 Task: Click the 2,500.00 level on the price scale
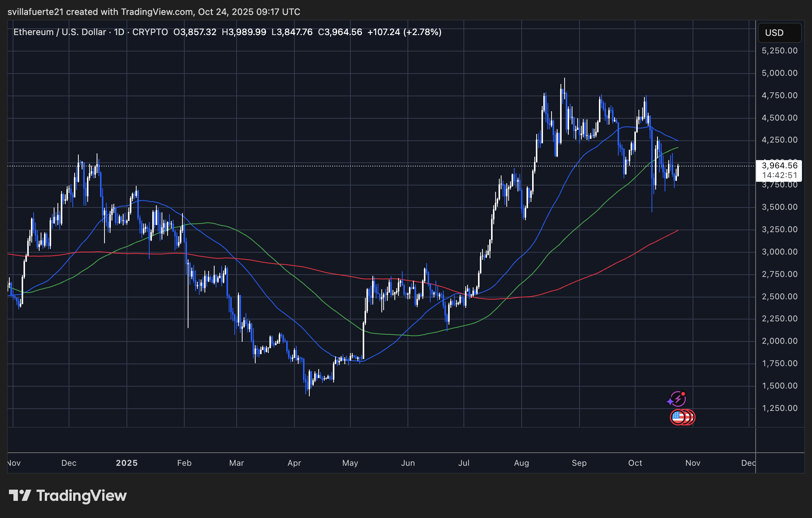[x=779, y=297]
